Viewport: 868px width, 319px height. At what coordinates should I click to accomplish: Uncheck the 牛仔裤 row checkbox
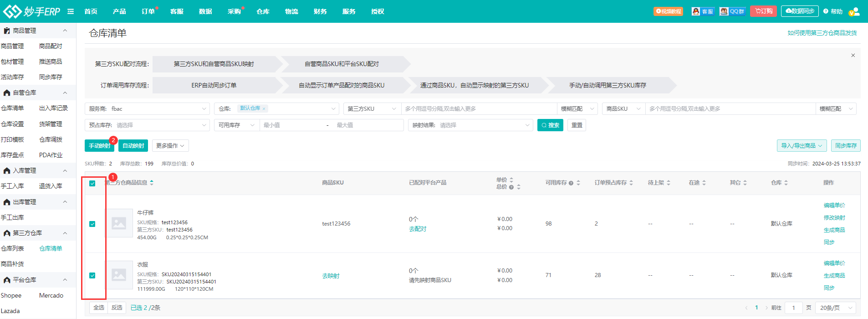click(x=92, y=224)
